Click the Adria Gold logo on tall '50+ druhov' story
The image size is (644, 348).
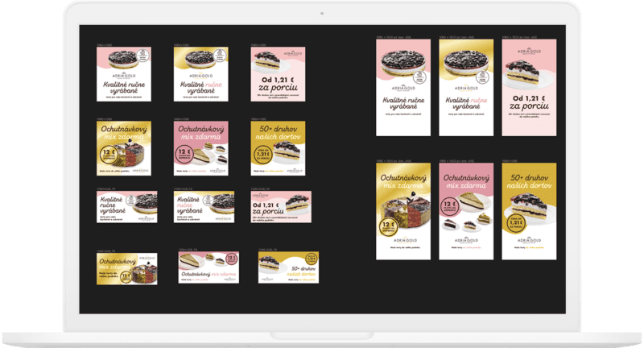[528, 242]
